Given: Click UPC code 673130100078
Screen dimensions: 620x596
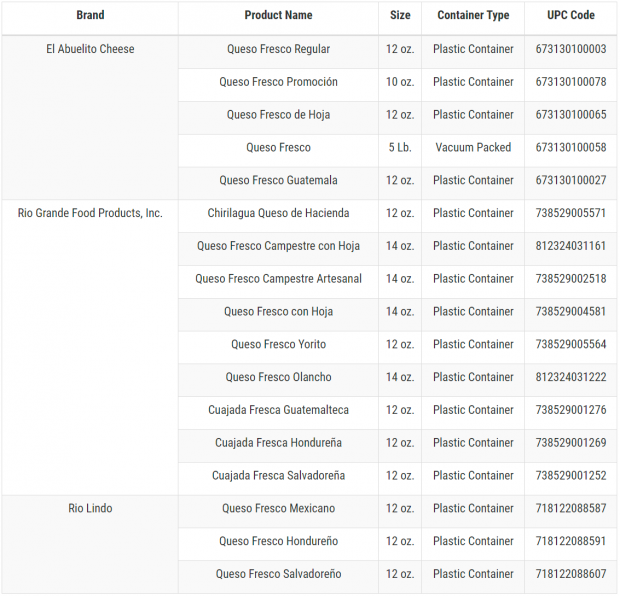Looking at the screenshot, I should point(571,82).
